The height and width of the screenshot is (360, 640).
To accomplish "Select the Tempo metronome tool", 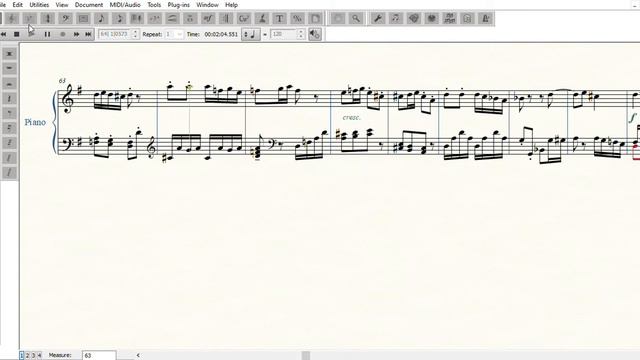I will pyautogui.click(x=485, y=18).
